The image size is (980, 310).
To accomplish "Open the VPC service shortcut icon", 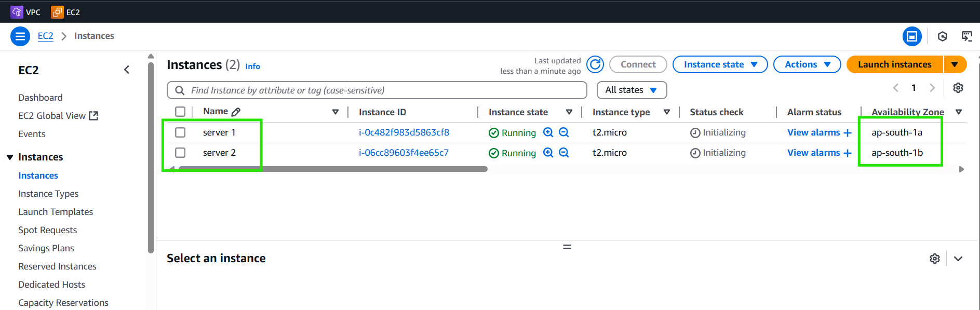I will tap(17, 12).
